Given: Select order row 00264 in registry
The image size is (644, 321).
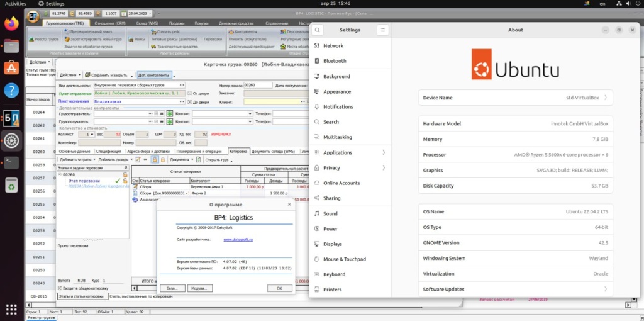Looking at the screenshot, I should tap(38, 112).
